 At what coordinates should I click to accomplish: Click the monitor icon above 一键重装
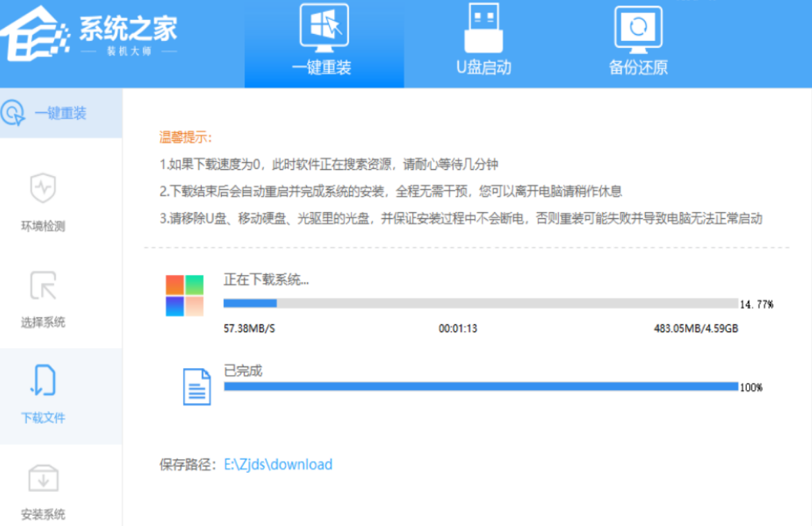324,28
